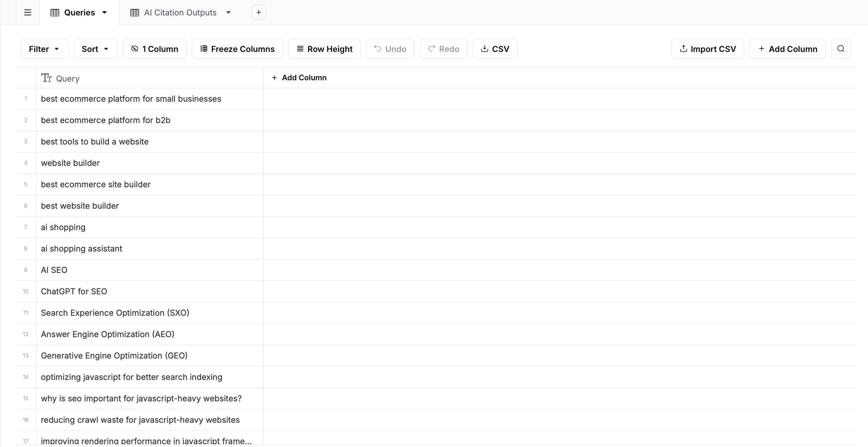Viewport: 868px width, 447px height.
Task: Add a column via plus in table header
Action: pyautogui.click(x=299, y=77)
